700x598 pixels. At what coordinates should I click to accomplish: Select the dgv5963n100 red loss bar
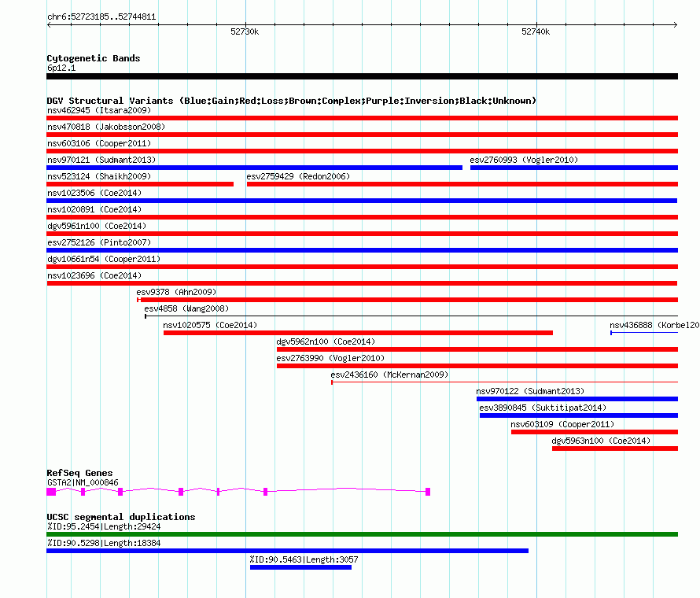pos(615,448)
